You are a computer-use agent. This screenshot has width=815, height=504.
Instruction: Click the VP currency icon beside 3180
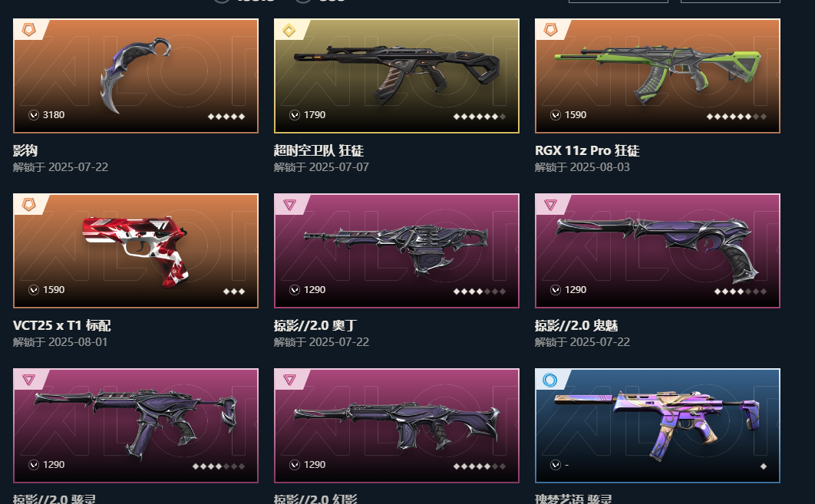pyautogui.click(x=34, y=115)
